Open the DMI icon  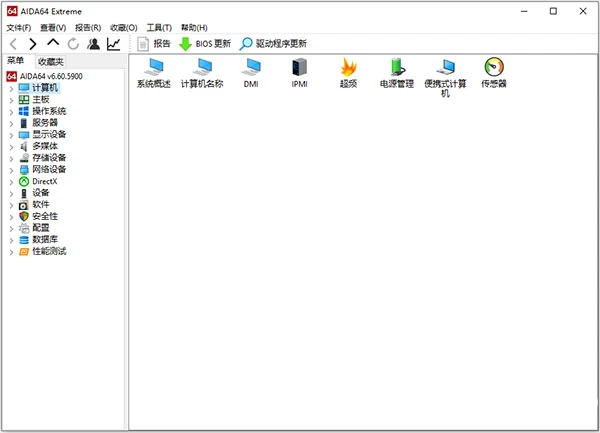(251, 73)
